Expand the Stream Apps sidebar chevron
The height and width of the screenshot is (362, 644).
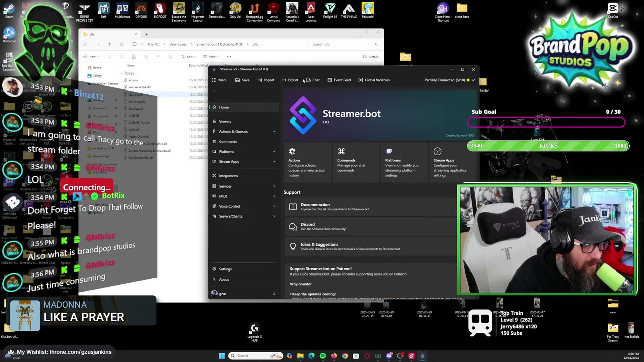coord(274,161)
